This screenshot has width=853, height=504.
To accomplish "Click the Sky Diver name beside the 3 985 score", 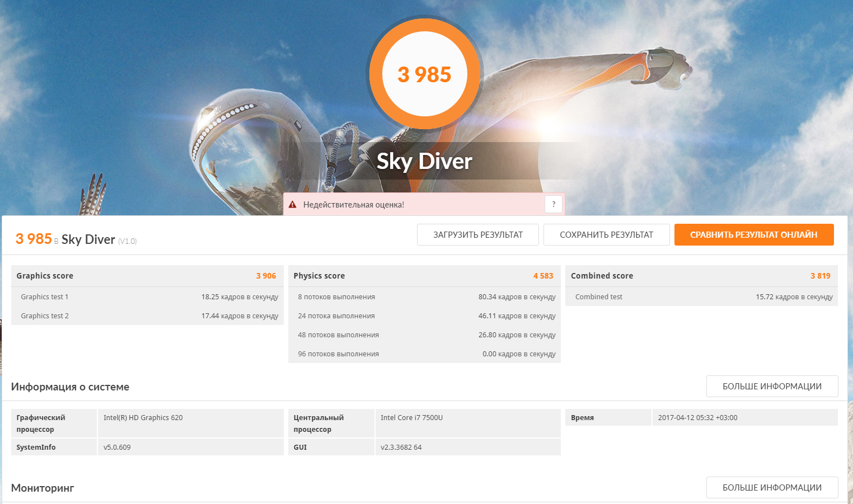I will [x=88, y=239].
